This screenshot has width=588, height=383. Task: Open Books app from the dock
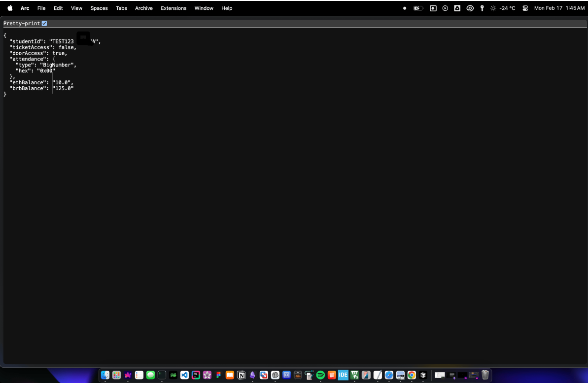click(230, 375)
